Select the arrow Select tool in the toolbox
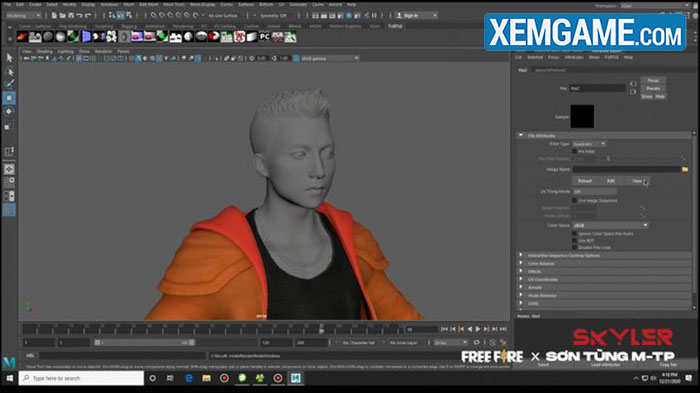 (x=9, y=58)
